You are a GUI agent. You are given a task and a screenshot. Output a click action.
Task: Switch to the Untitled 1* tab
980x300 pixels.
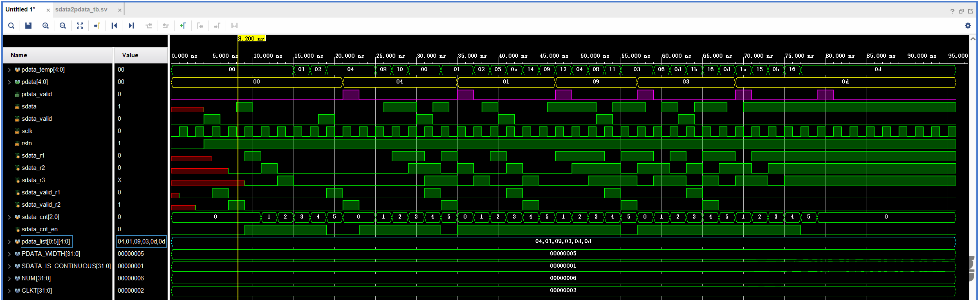click(x=20, y=9)
